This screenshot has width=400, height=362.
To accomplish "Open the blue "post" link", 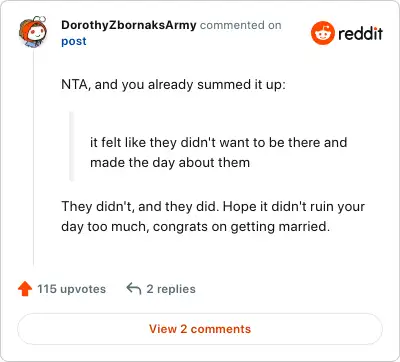I will tap(74, 41).
